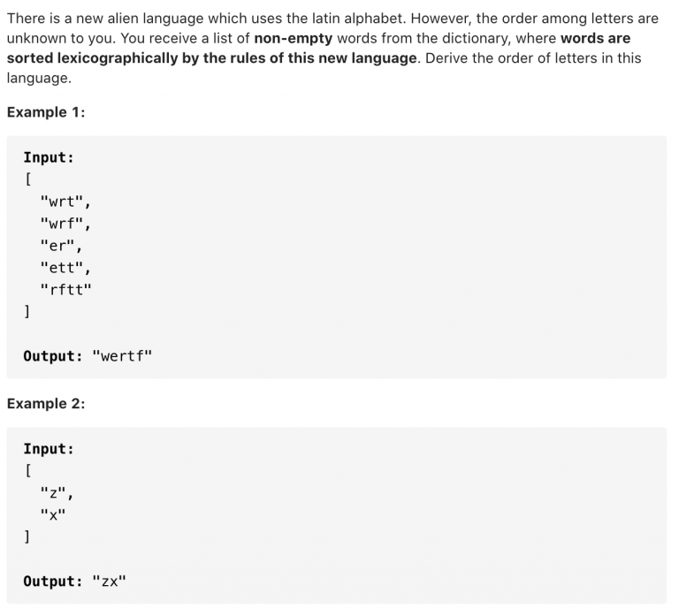Click the word "rftt" in first input
The height and width of the screenshot is (616, 679).
(65, 289)
